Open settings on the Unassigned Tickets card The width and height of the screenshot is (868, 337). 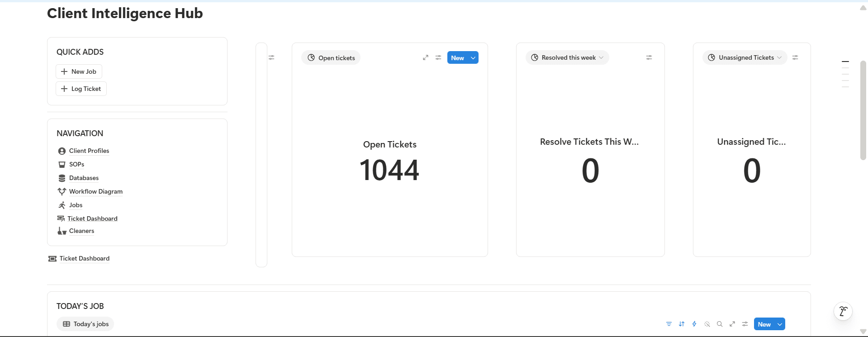pos(795,57)
